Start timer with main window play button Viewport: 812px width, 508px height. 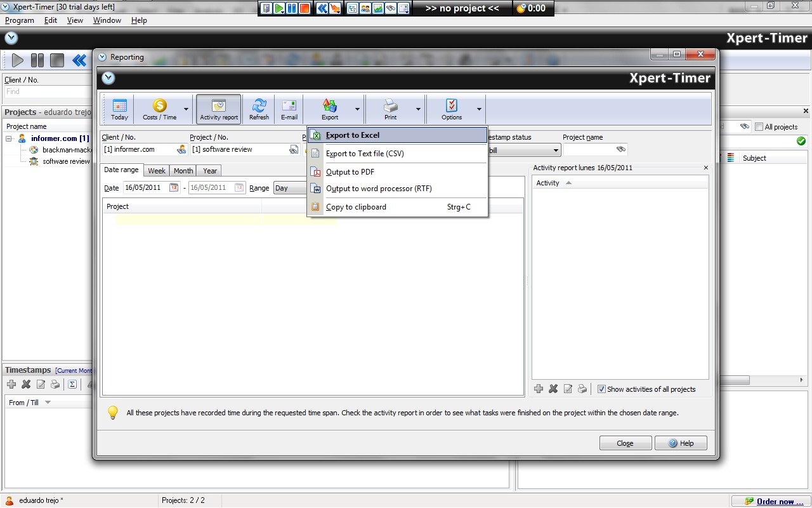[x=18, y=61]
